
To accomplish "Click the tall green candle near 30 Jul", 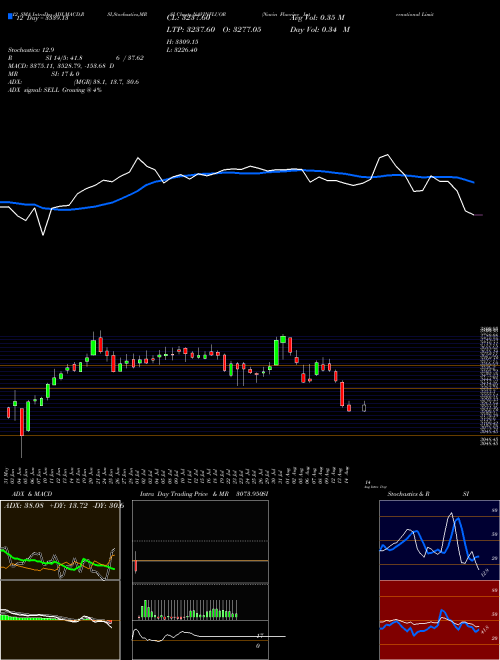I will point(277,352).
